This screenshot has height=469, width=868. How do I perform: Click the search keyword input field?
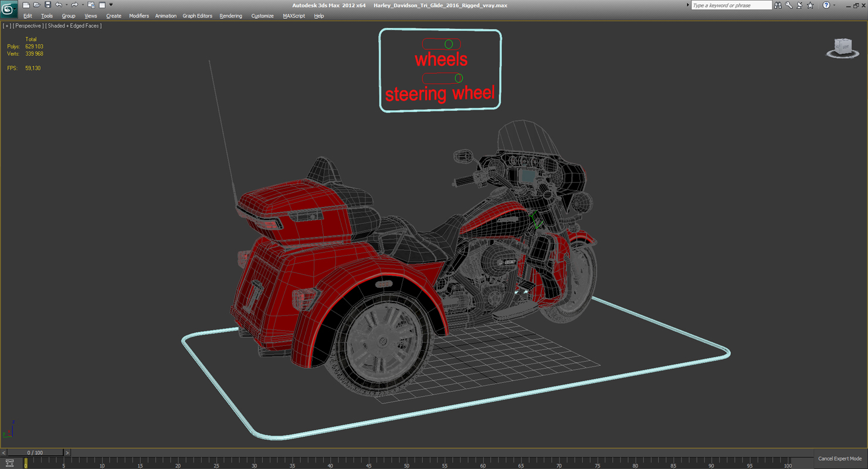731,5
